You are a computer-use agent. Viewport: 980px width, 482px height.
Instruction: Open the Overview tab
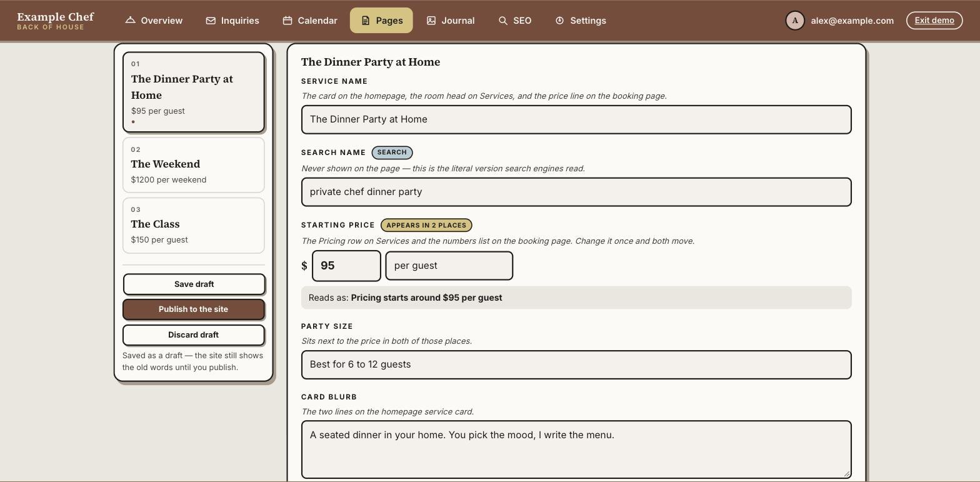click(x=154, y=21)
